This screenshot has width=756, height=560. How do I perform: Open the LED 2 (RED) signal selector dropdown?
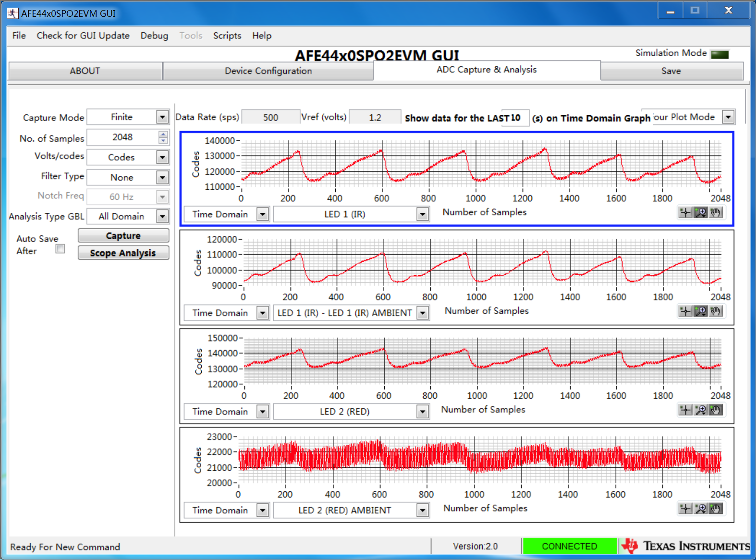click(423, 412)
